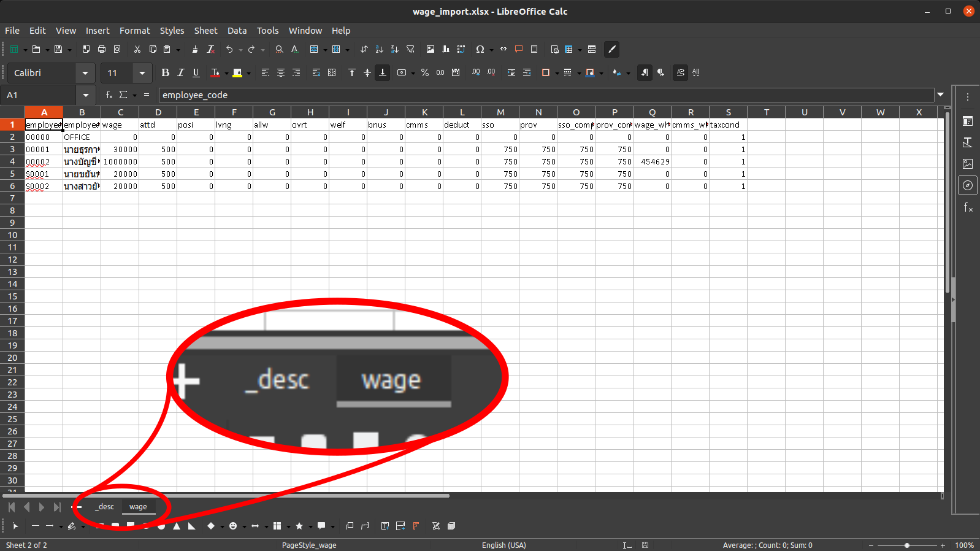Toggle underline formatting

196,72
